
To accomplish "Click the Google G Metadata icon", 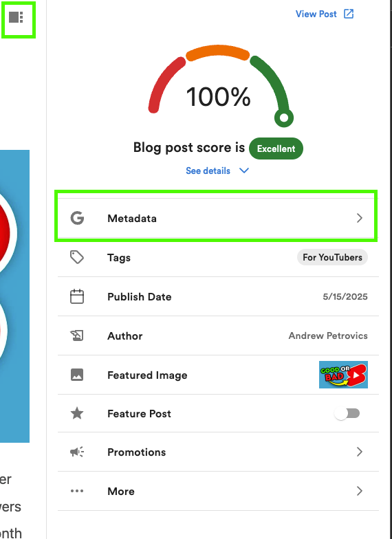I will coord(77,218).
